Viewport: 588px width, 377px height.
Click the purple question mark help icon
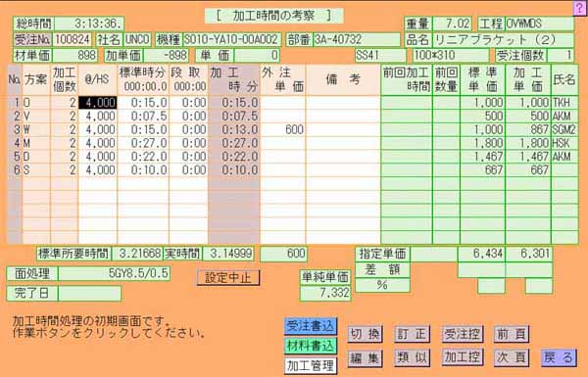pyautogui.click(x=580, y=9)
